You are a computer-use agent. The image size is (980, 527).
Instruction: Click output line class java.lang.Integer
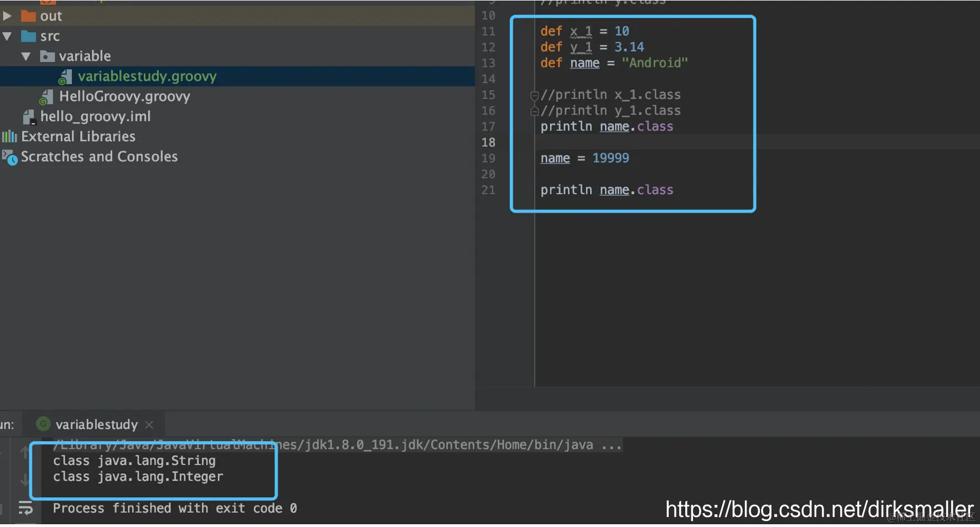[x=138, y=477]
